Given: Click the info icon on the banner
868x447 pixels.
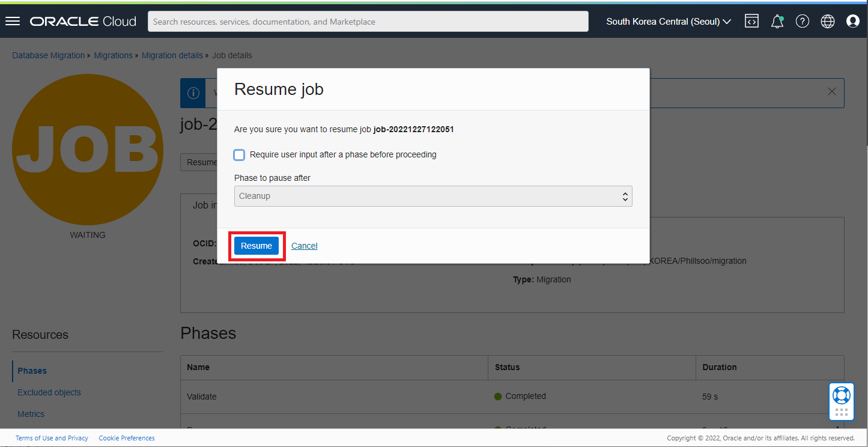Looking at the screenshot, I should coord(193,93).
